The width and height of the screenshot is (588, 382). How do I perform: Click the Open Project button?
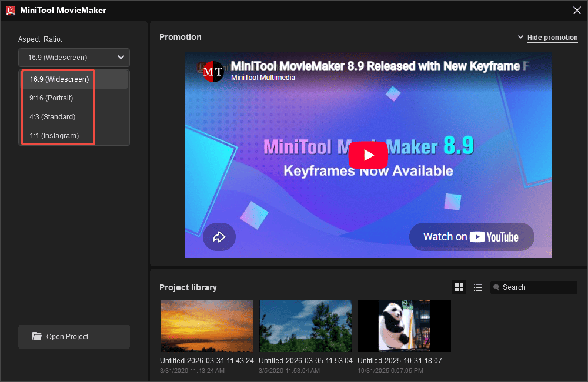pyautogui.click(x=74, y=336)
